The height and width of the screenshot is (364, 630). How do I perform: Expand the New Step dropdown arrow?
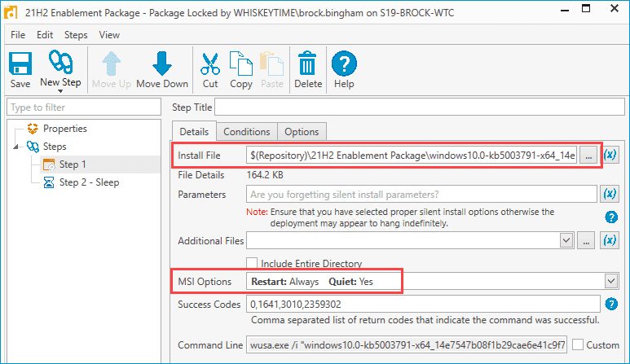(60, 91)
